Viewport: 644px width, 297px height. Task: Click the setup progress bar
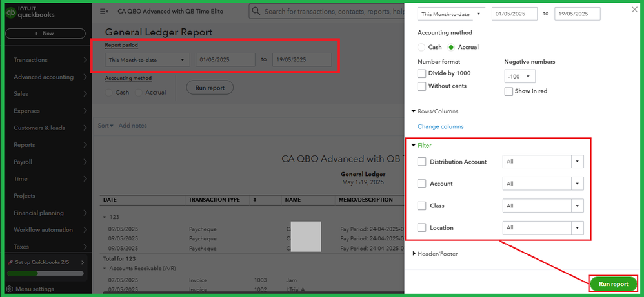click(45, 273)
